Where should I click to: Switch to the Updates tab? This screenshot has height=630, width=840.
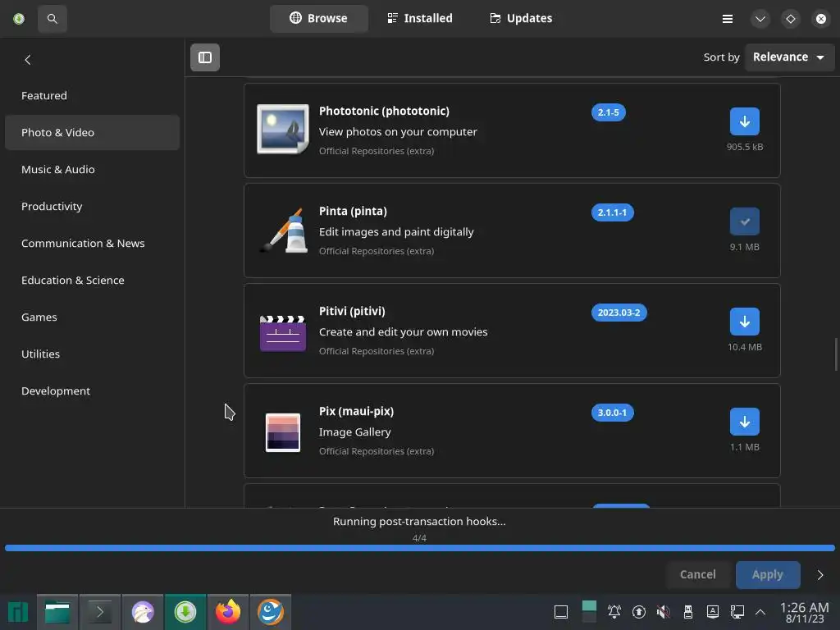click(x=521, y=18)
